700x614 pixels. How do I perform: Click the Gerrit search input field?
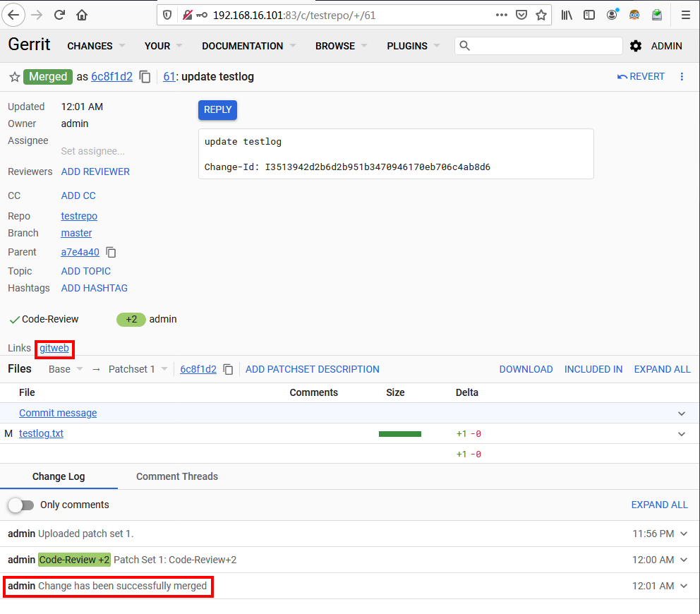[538, 46]
